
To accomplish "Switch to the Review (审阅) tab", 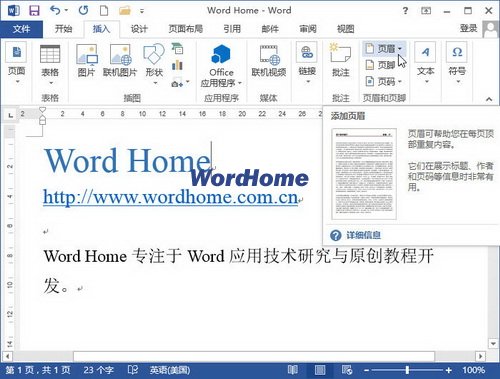I will [308, 29].
